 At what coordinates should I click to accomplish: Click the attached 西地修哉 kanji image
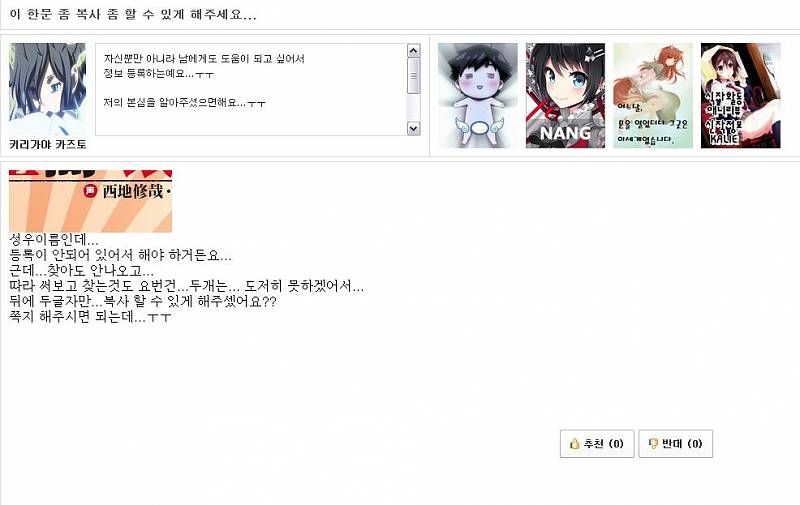coord(90,201)
